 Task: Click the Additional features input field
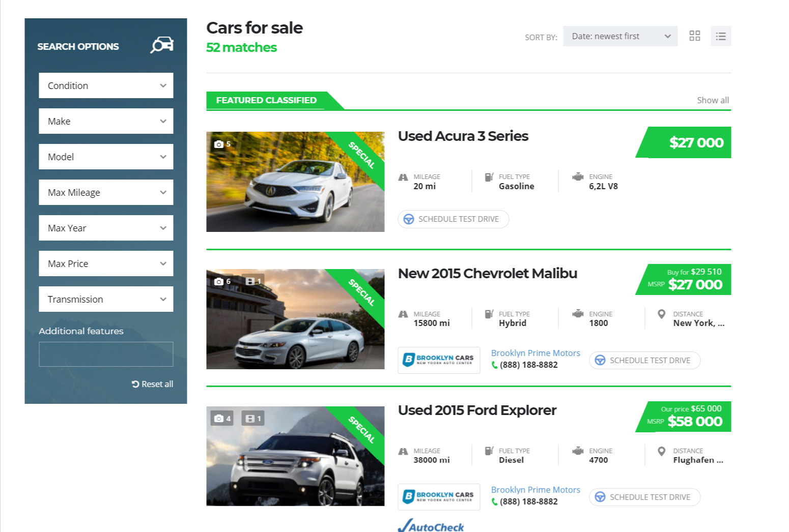(x=106, y=354)
